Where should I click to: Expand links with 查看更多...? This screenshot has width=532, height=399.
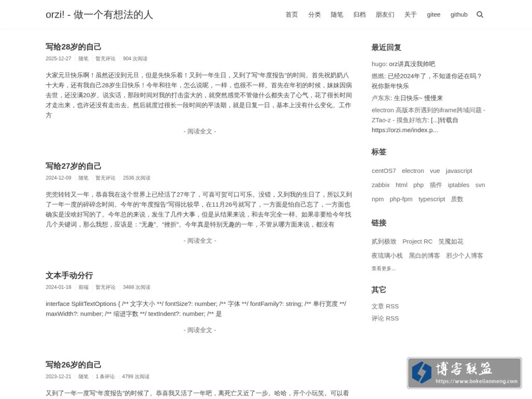pos(383,269)
